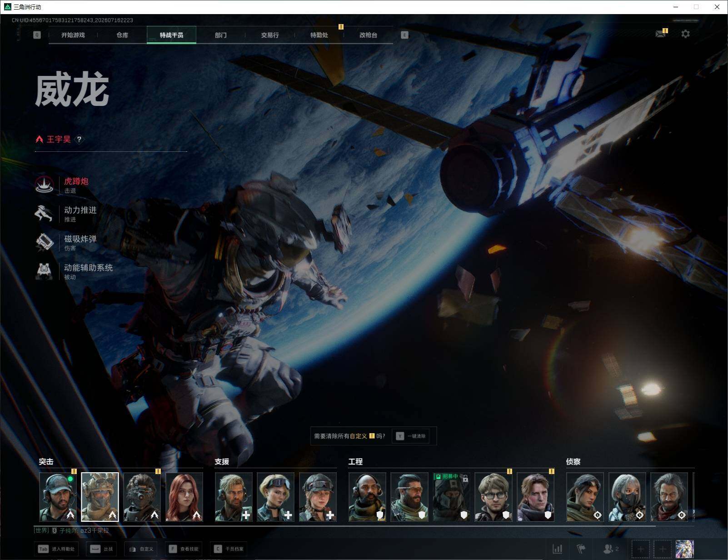
Task: Choose the dark-haired female recon operator
Action: tap(585, 497)
